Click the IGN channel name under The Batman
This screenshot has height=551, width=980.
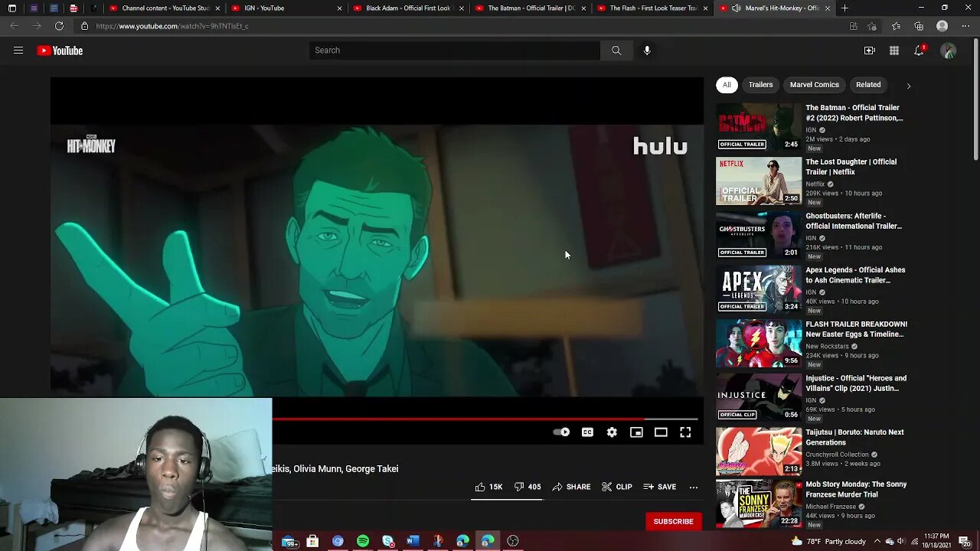pyautogui.click(x=811, y=130)
